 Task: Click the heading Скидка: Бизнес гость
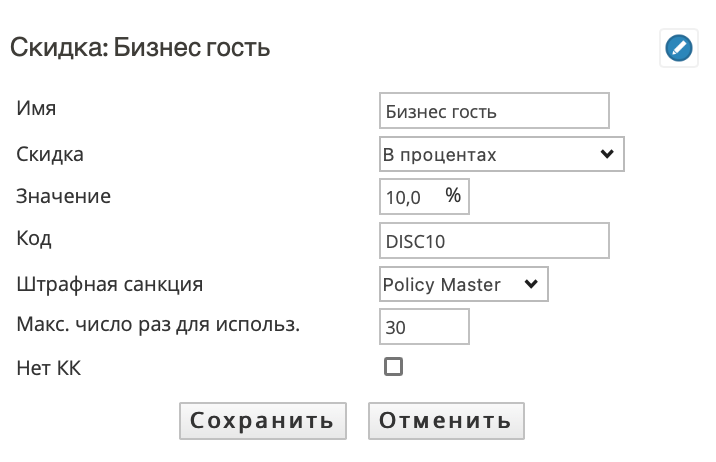pyautogui.click(x=140, y=47)
